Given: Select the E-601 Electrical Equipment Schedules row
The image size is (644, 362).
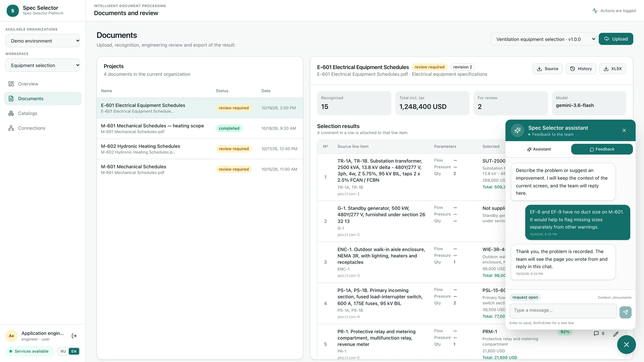Looking at the screenshot, I should tap(200, 108).
